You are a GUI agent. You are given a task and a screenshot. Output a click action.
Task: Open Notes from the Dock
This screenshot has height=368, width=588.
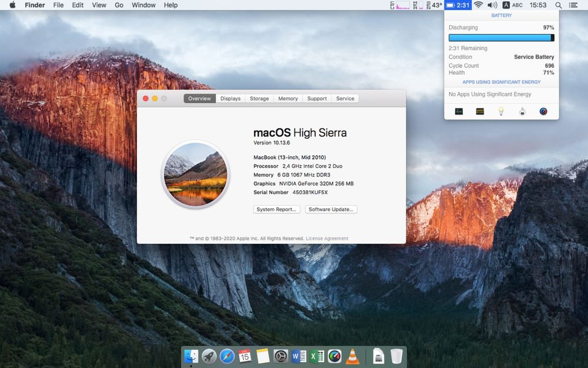tap(263, 356)
